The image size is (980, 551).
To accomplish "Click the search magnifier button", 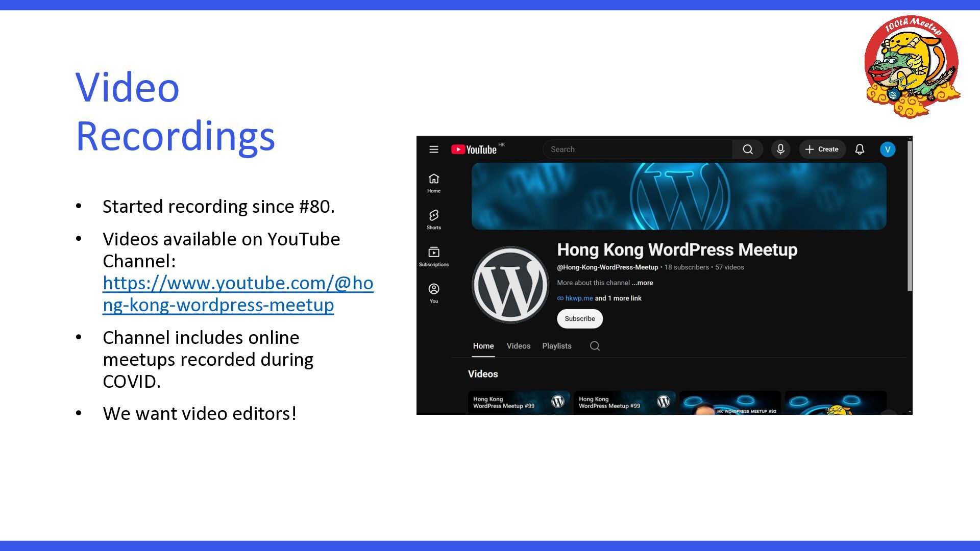I will pos(748,149).
